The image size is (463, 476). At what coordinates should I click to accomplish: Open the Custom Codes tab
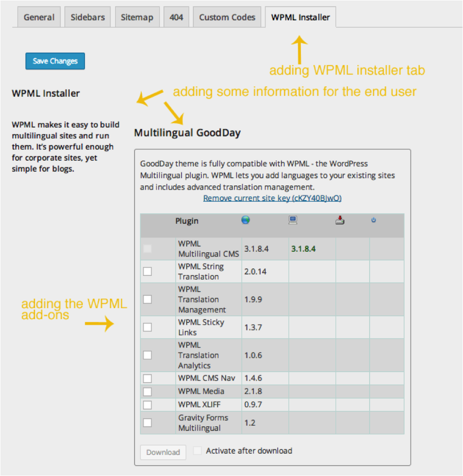point(227,17)
